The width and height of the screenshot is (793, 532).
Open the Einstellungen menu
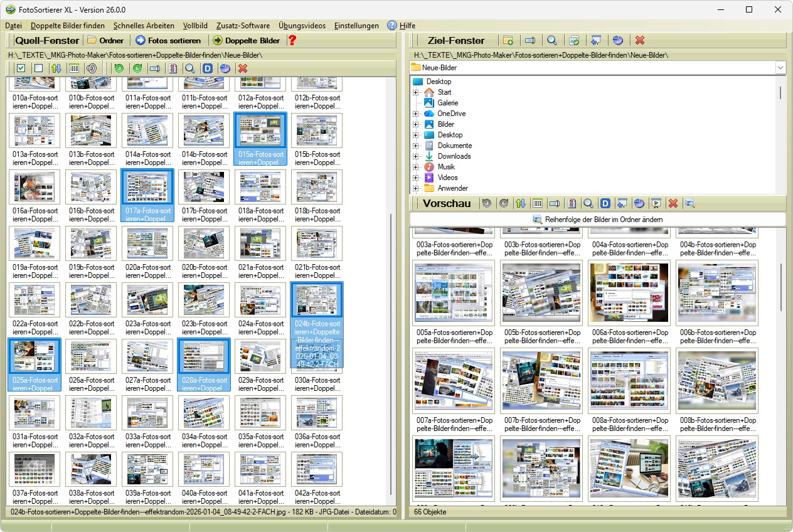click(x=356, y=26)
